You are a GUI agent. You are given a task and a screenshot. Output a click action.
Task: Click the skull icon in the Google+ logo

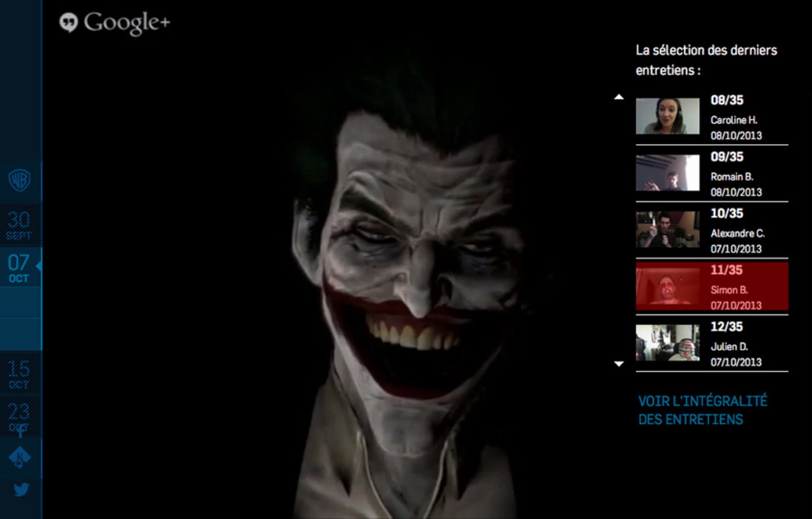(x=69, y=22)
